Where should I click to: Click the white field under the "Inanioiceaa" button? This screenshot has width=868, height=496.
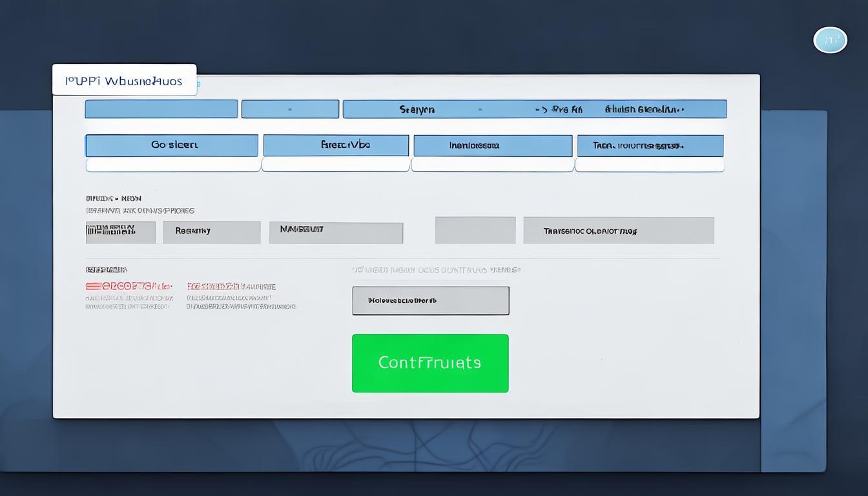[x=492, y=165]
